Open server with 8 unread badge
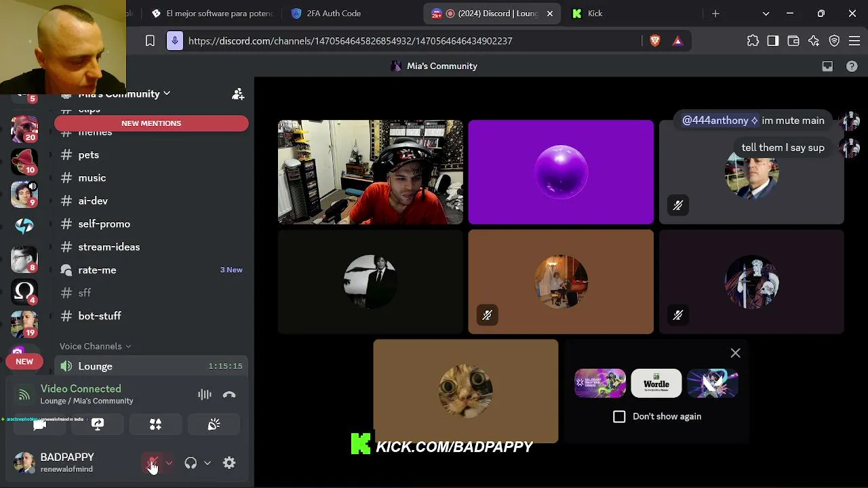This screenshot has height=488, width=868. [x=24, y=258]
